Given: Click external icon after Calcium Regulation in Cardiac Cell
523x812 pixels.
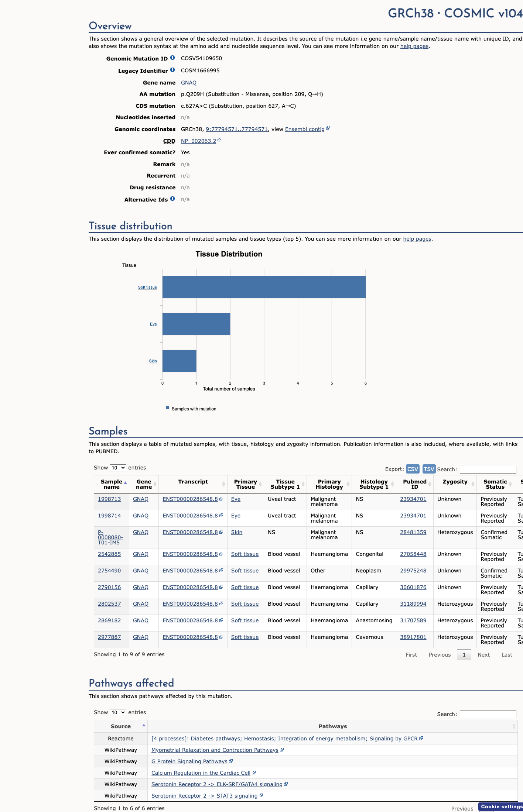Looking at the screenshot, I should (x=254, y=773).
